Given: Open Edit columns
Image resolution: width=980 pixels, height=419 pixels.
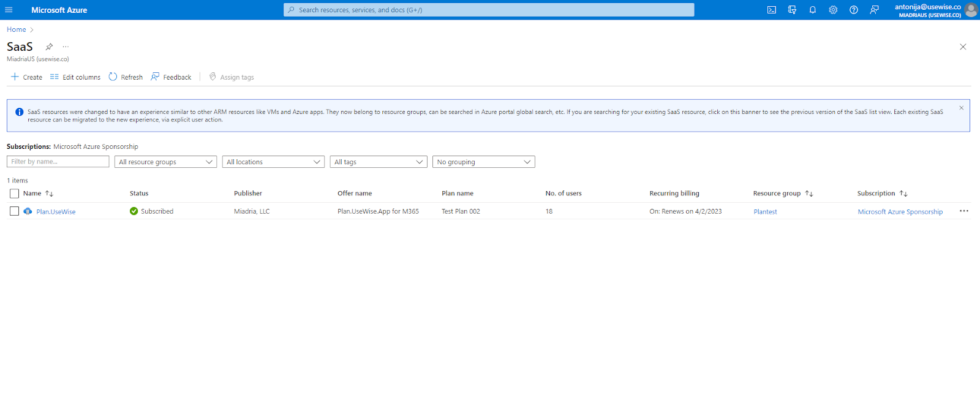Looking at the screenshot, I should pyautogui.click(x=75, y=77).
